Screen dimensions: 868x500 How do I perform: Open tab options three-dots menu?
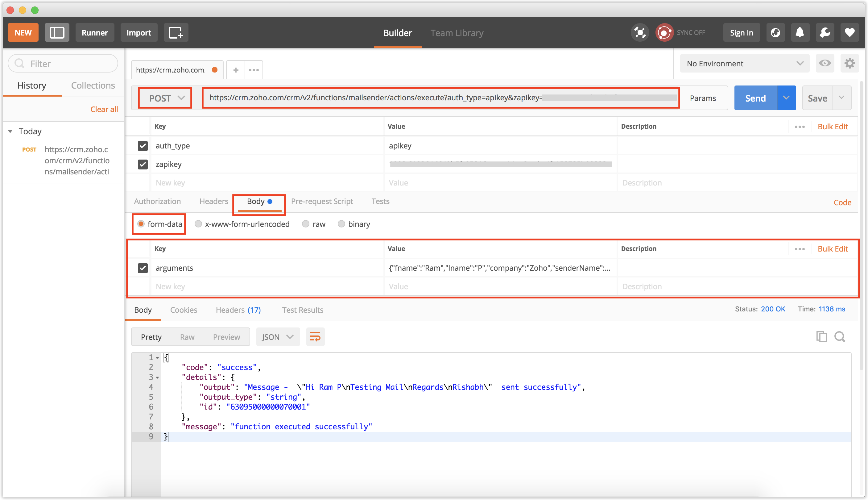[x=254, y=70]
